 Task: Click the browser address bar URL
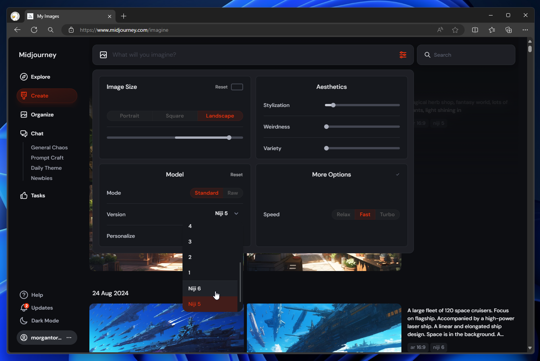pyautogui.click(x=124, y=30)
